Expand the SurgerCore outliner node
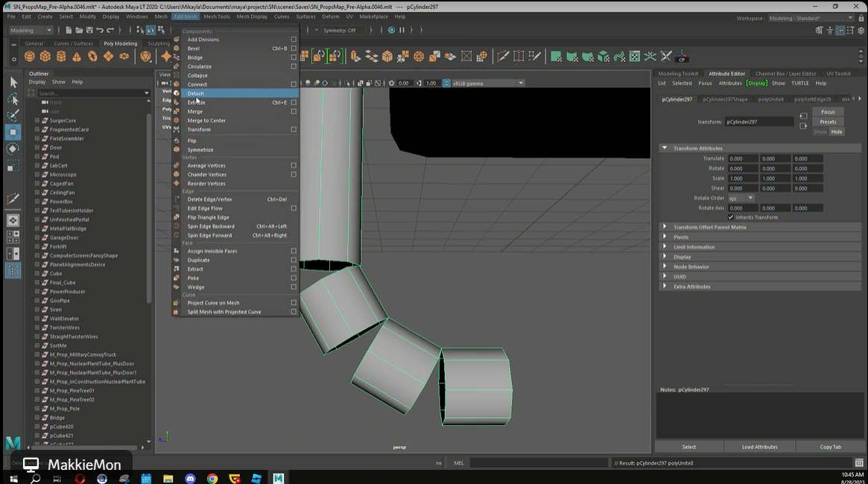The image size is (868, 484). tap(37, 121)
